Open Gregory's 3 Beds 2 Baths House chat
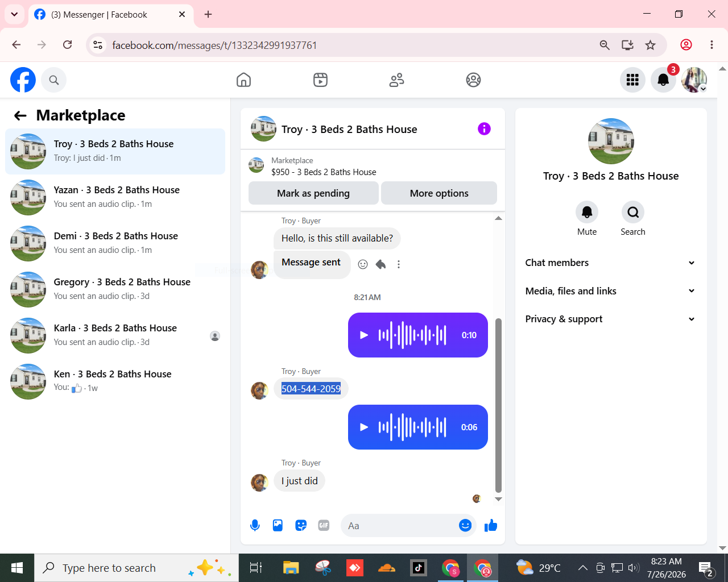The height and width of the screenshot is (582, 728). point(115,290)
